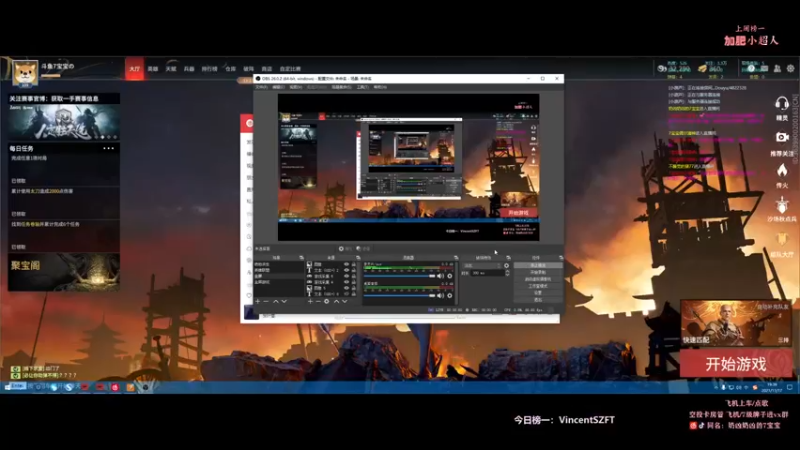Mute the first mixer track speaker icon

pos(441,276)
